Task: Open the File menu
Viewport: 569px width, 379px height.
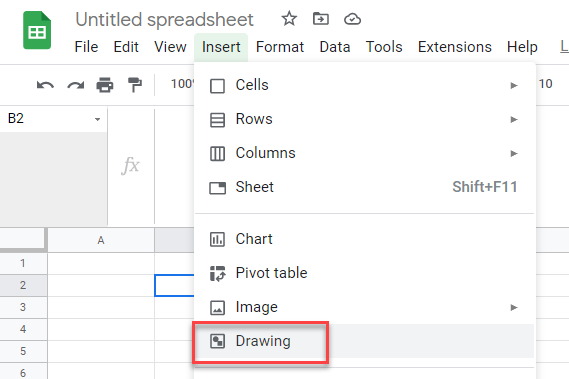Action: point(86,47)
